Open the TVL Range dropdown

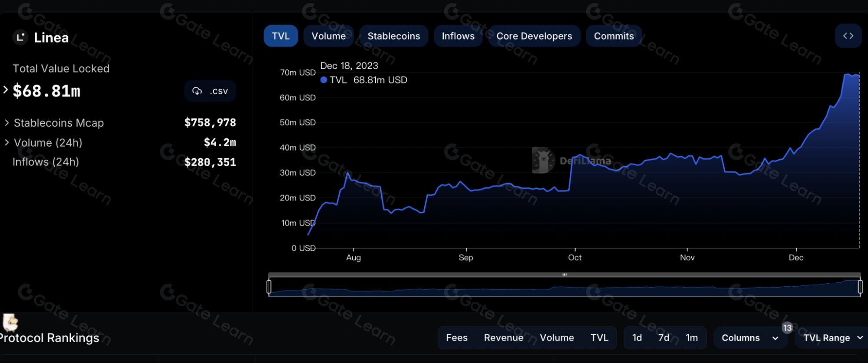[832, 338]
